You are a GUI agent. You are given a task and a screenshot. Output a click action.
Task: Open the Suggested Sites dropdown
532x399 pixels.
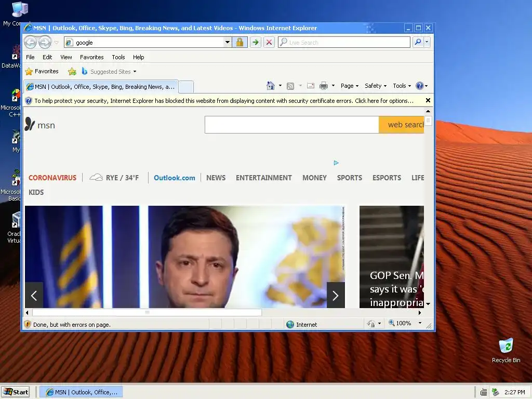pyautogui.click(x=109, y=72)
